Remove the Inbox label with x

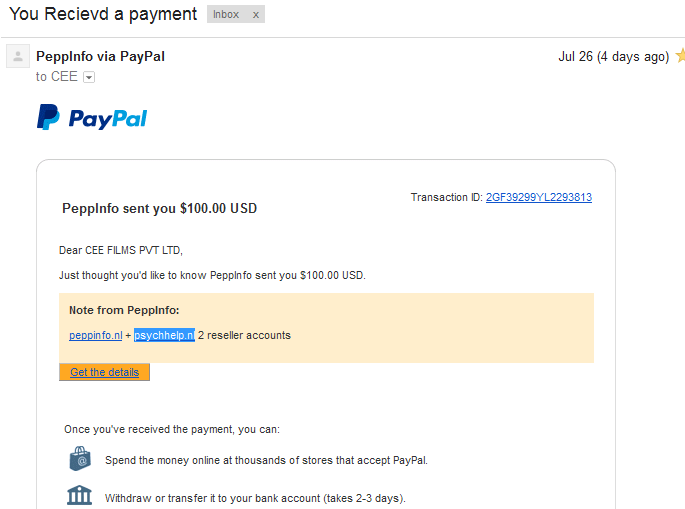pyautogui.click(x=256, y=15)
